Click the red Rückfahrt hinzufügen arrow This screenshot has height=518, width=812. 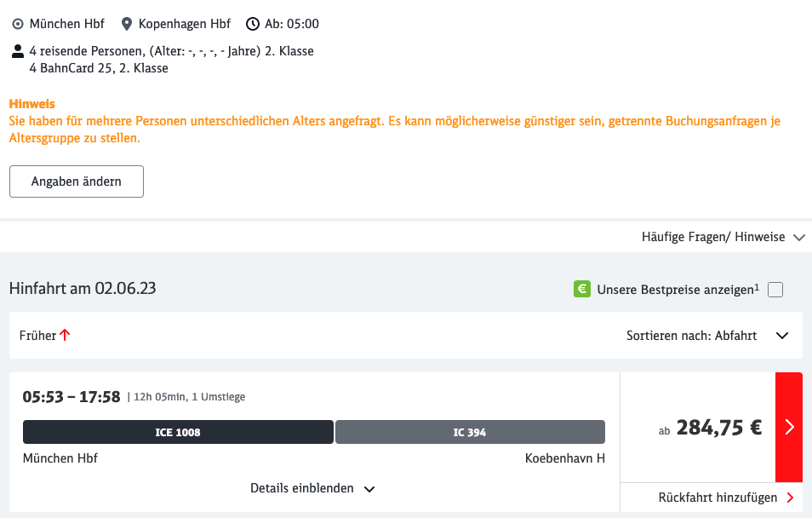791,498
